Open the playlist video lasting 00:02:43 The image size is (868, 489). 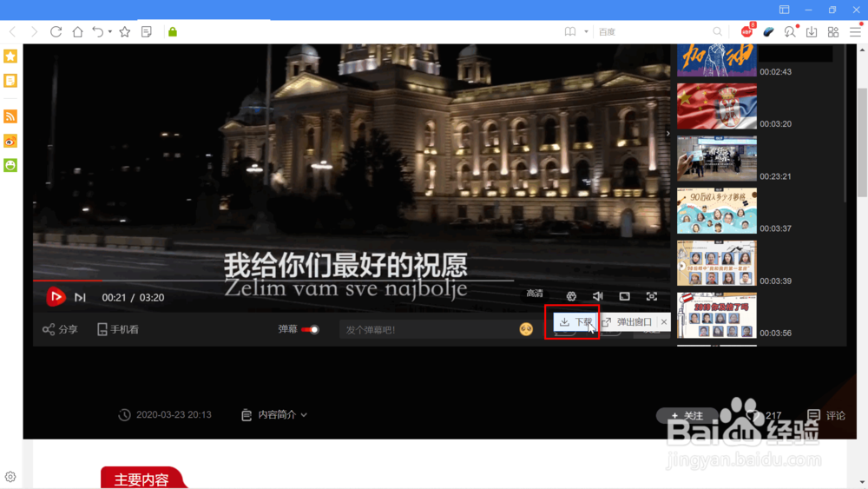[x=717, y=60]
